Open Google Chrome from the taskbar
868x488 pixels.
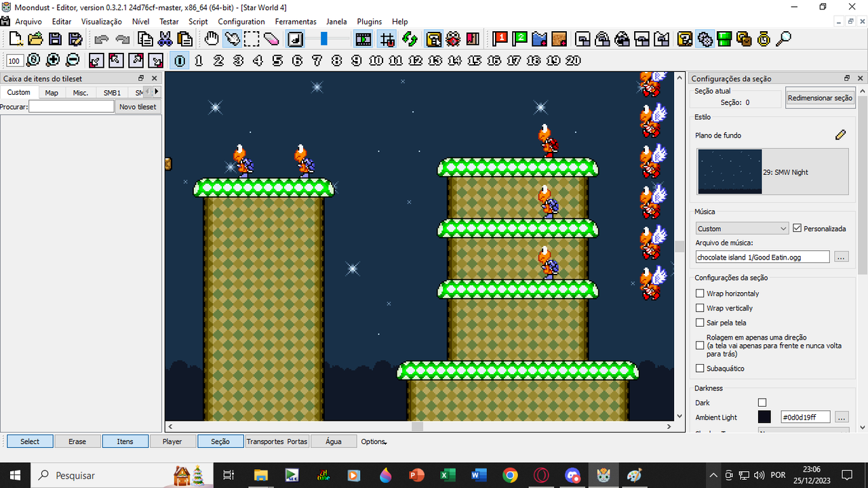point(510,475)
